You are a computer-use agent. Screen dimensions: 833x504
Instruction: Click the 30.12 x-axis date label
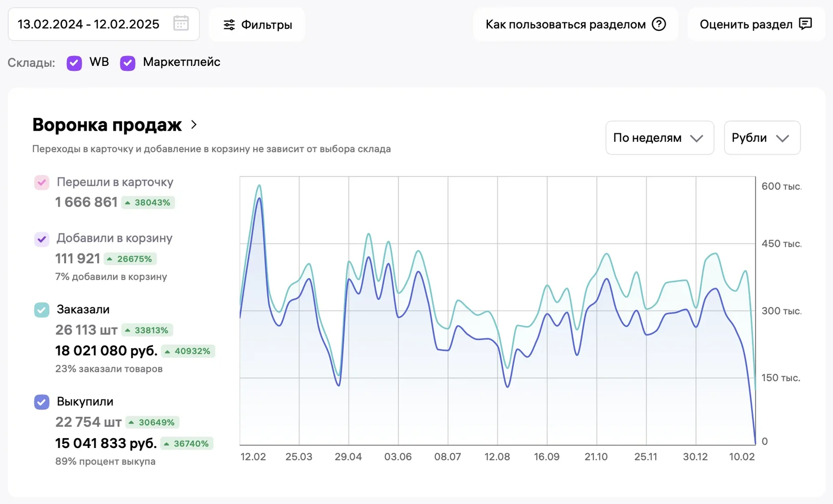click(695, 457)
